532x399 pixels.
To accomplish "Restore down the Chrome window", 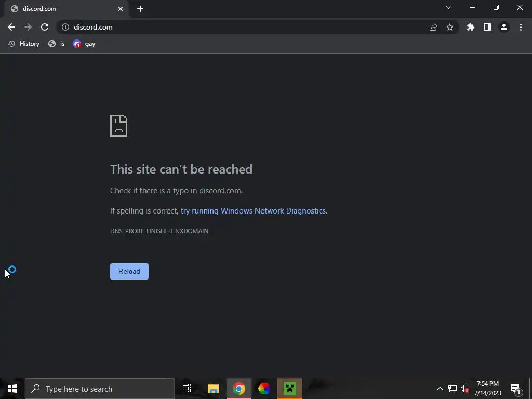I will coord(496,7).
